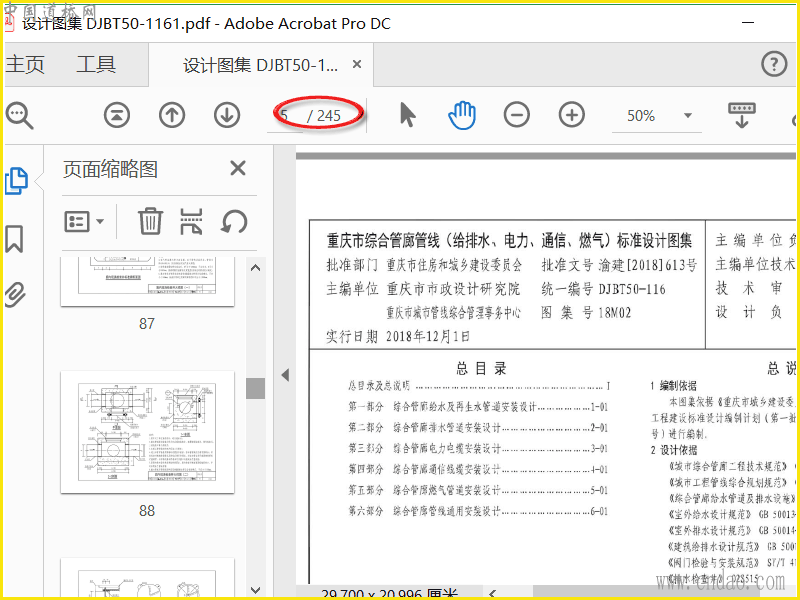Screen dimensions: 800x600
Task: Open the page thumbnails sidebar icon
Action: click(x=16, y=181)
